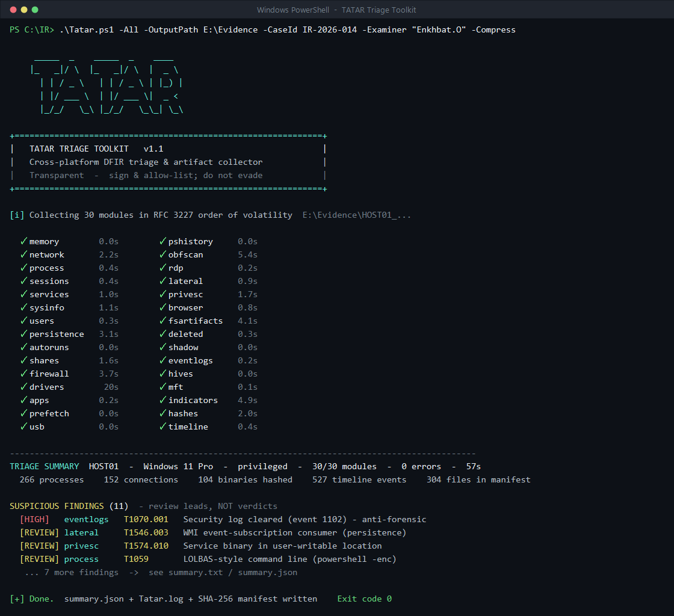This screenshot has width=674, height=616.
Task: Click the '0 errors' summary value
Action: click(421, 466)
